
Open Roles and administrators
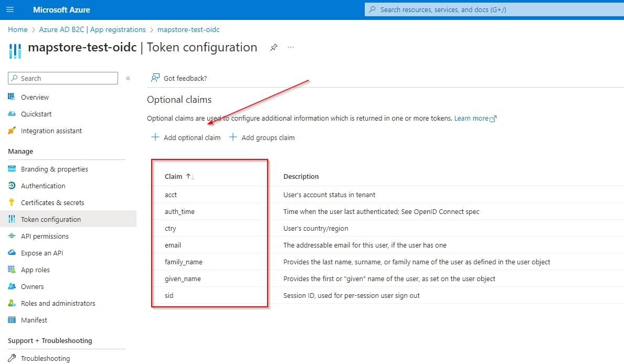click(58, 303)
